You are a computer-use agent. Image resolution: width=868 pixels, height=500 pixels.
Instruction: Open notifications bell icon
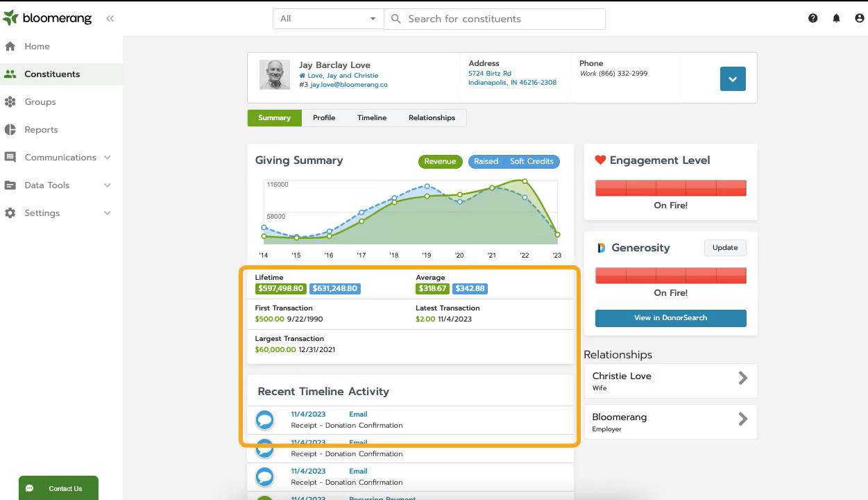coord(836,19)
